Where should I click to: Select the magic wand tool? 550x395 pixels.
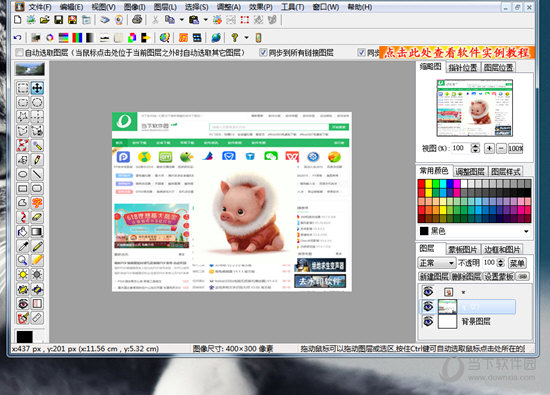tap(37, 145)
